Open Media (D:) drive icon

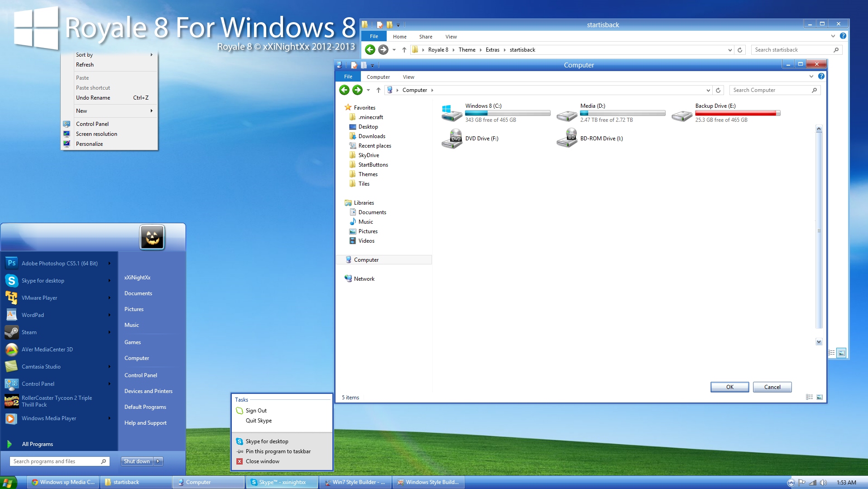click(x=566, y=115)
